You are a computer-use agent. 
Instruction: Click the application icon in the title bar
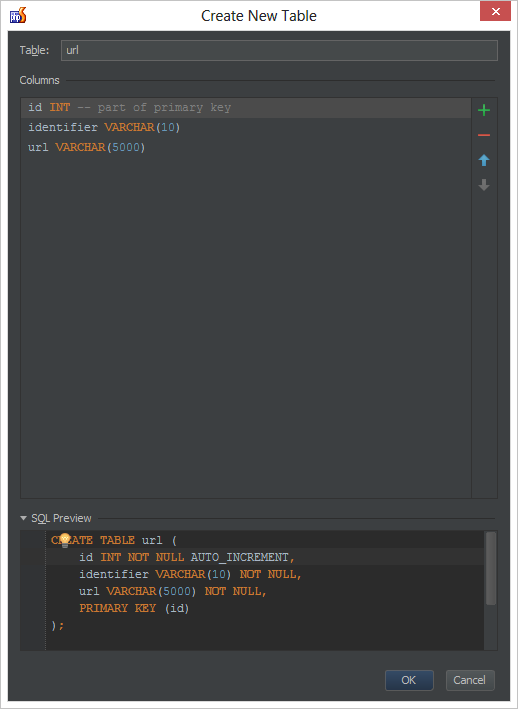click(x=18, y=15)
